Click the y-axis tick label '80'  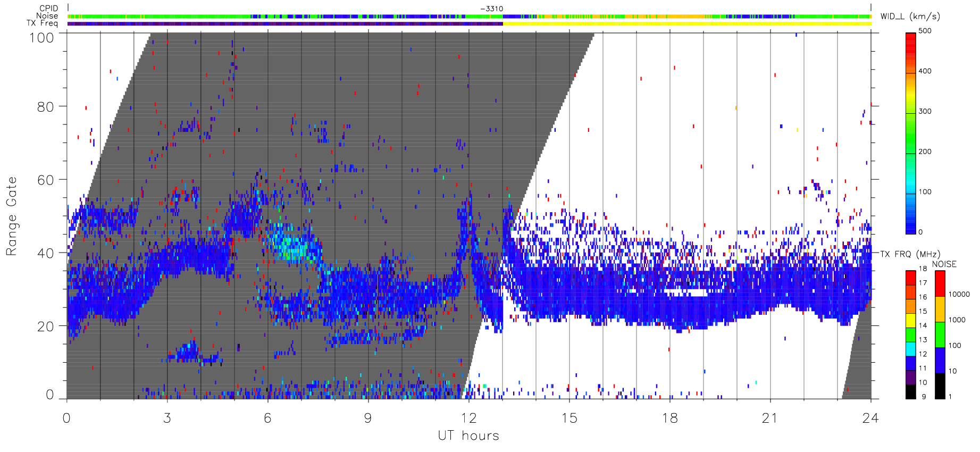tap(45, 107)
